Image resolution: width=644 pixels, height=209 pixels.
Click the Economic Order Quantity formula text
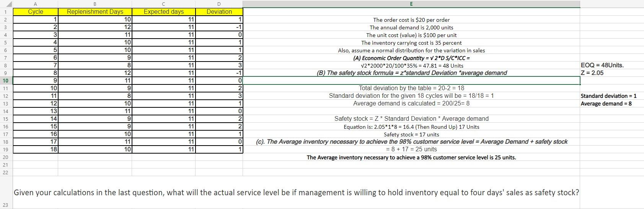pyautogui.click(x=411, y=58)
